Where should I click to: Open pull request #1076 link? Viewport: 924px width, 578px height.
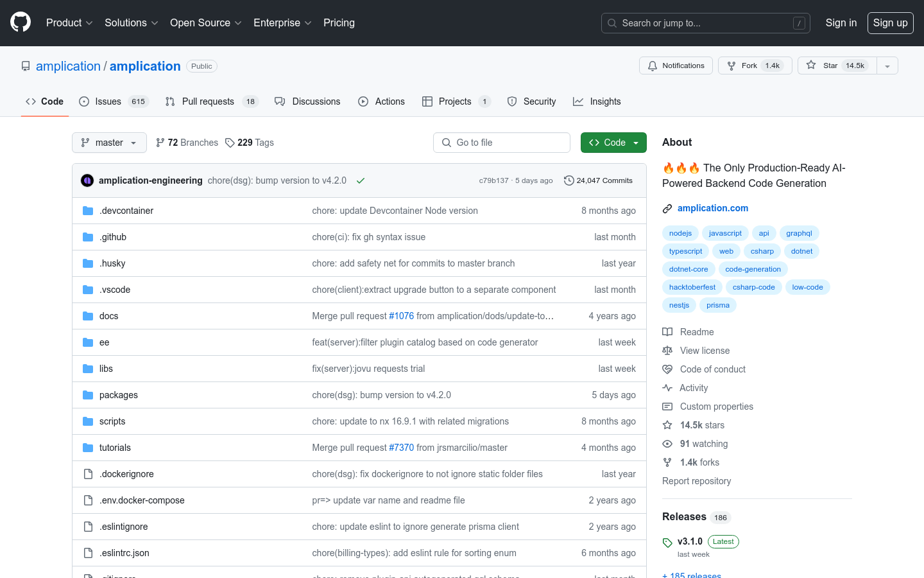point(401,316)
